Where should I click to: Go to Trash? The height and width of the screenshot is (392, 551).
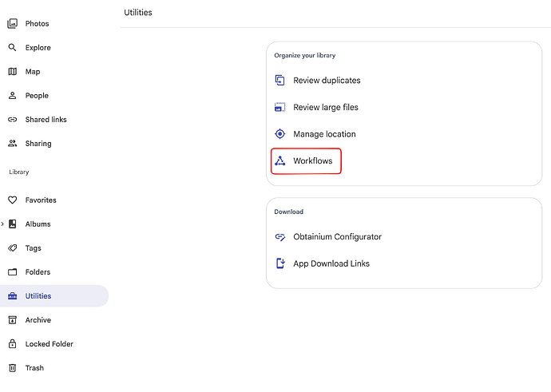click(34, 368)
